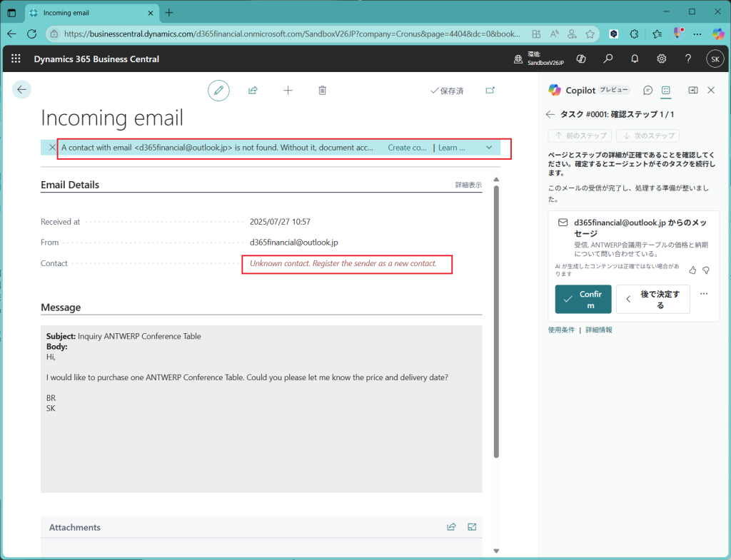
Task: Open the 使用条件 link
Action: click(561, 330)
